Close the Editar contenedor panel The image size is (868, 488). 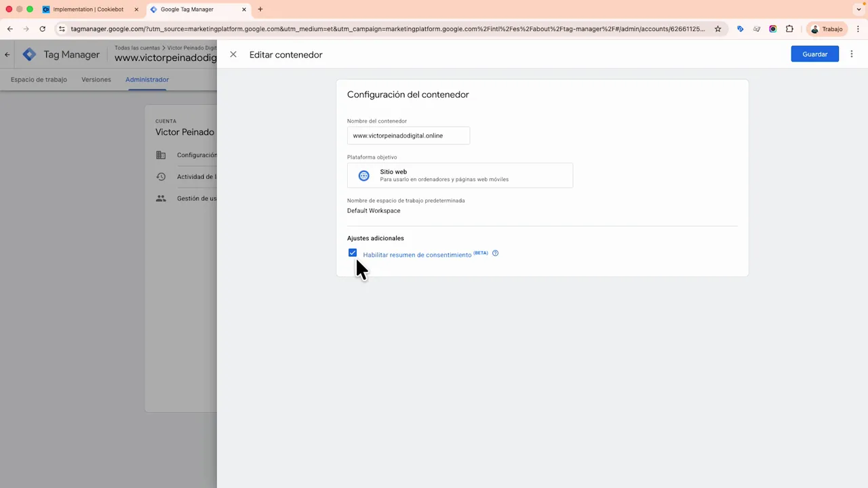(233, 54)
